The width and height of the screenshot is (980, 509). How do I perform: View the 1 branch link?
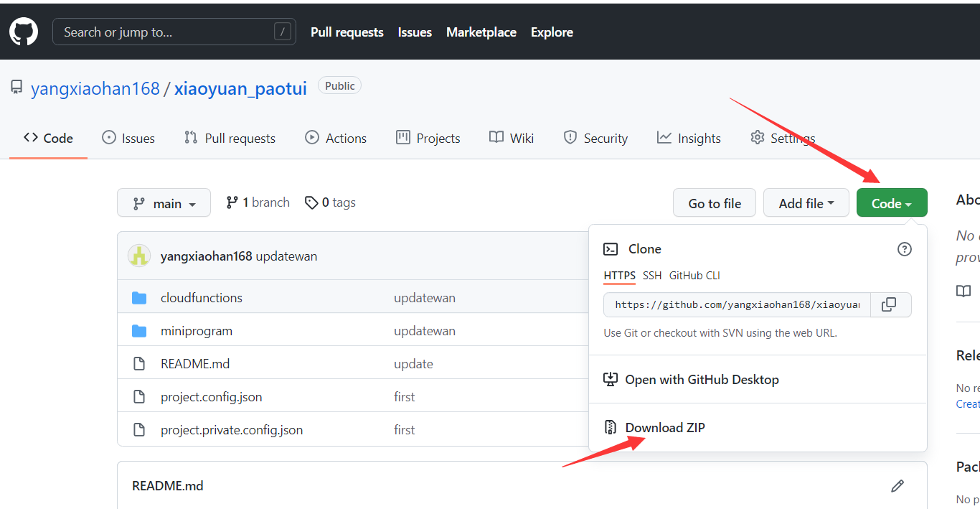click(x=258, y=202)
